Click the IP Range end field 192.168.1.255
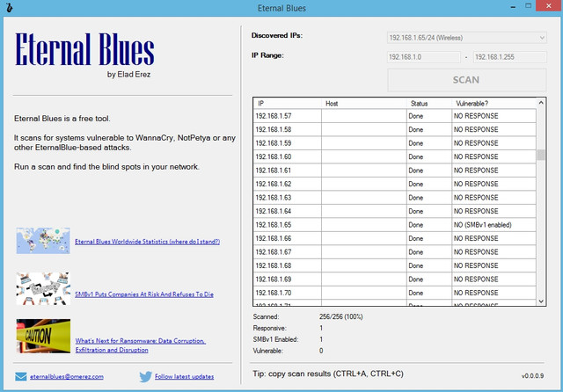The height and width of the screenshot is (392, 563). [x=510, y=57]
